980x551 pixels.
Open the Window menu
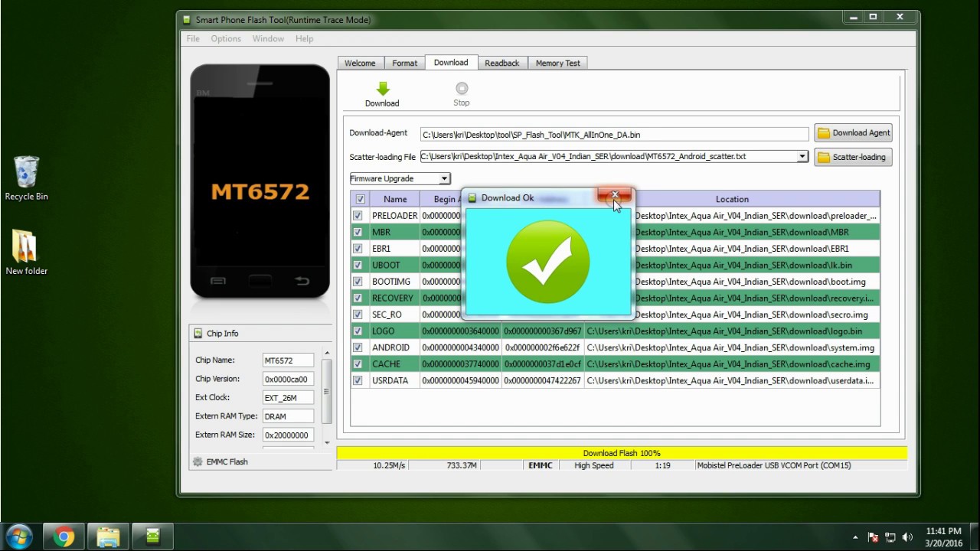pyautogui.click(x=268, y=38)
